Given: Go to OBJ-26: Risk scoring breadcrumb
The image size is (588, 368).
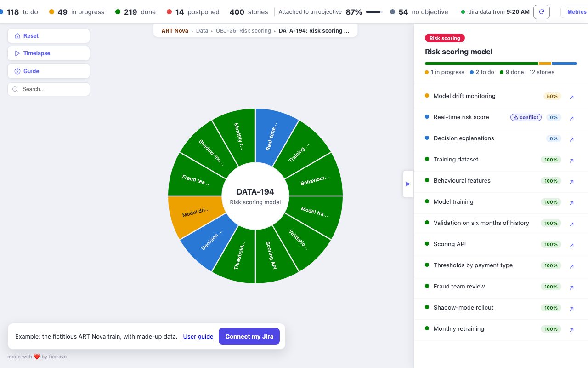Looking at the screenshot, I should click(x=243, y=31).
